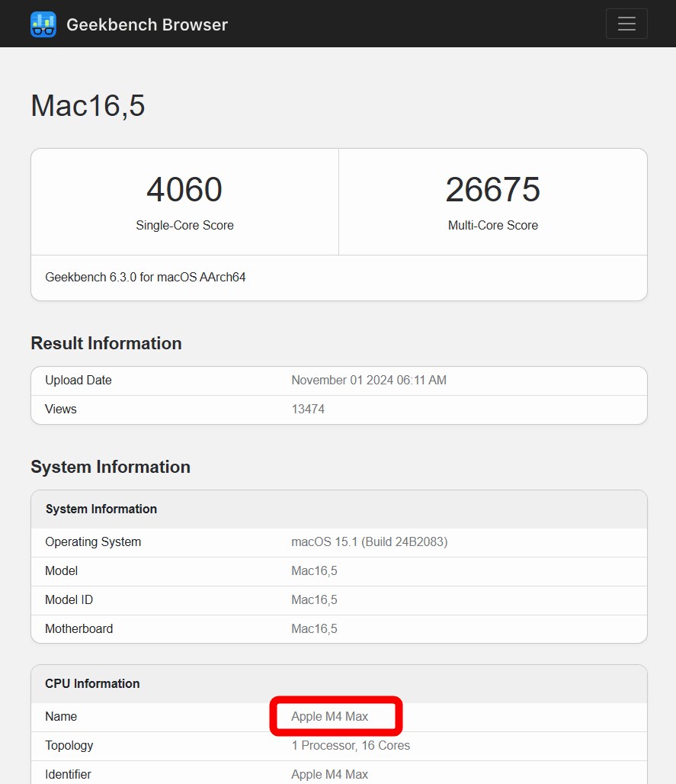Viewport: 676px width, 784px height.
Task: Click the CPU Information table header
Action: pyautogui.click(x=92, y=683)
